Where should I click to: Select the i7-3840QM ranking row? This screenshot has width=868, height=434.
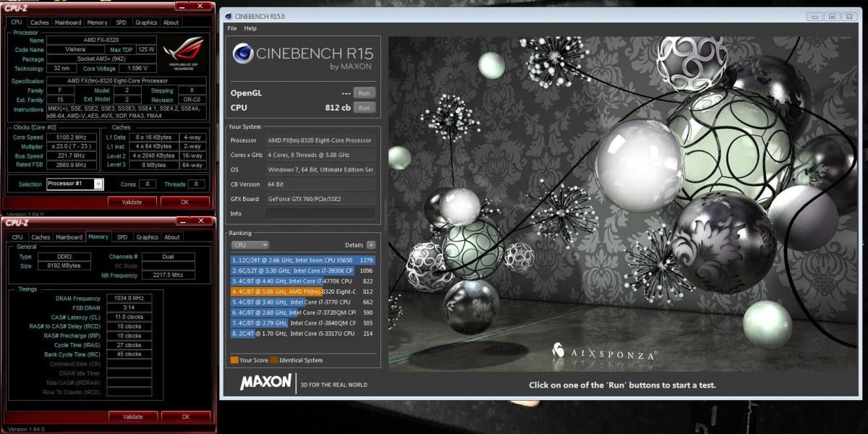point(303,323)
